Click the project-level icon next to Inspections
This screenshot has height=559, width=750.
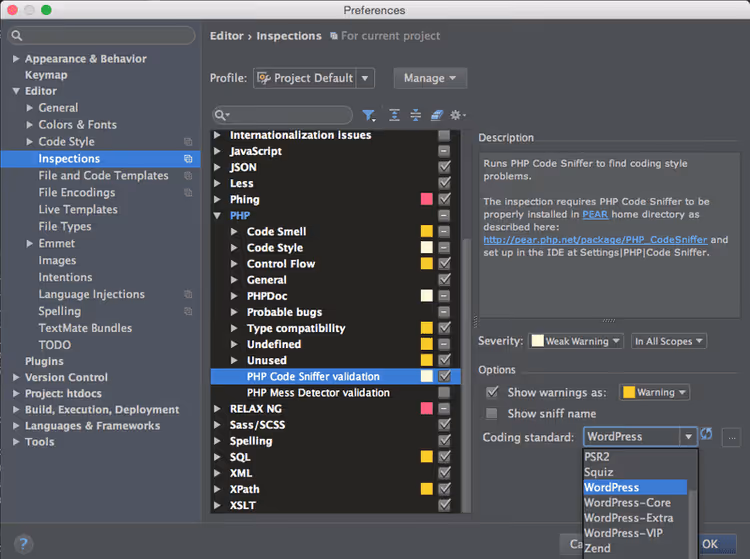[x=188, y=159]
